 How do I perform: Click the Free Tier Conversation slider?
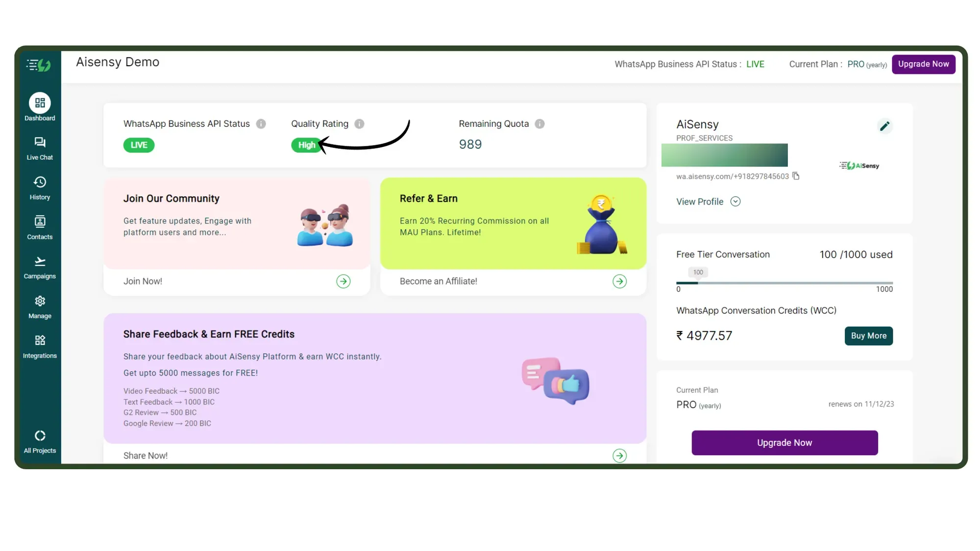click(x=784, y=283)
